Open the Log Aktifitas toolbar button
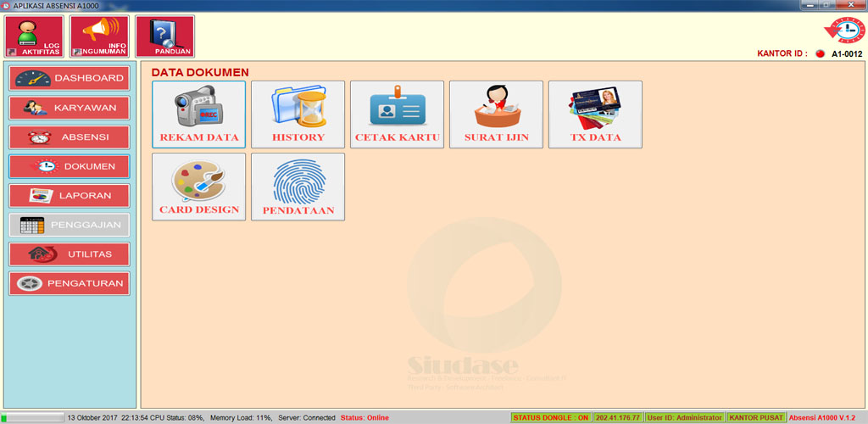Viewport: 868px width, 424px height. 34,36
